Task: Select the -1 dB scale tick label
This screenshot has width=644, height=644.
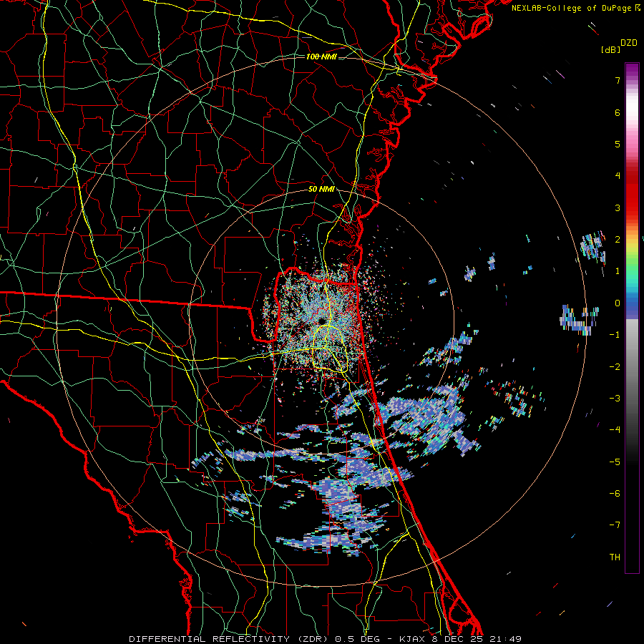Action: pos(615,335)
